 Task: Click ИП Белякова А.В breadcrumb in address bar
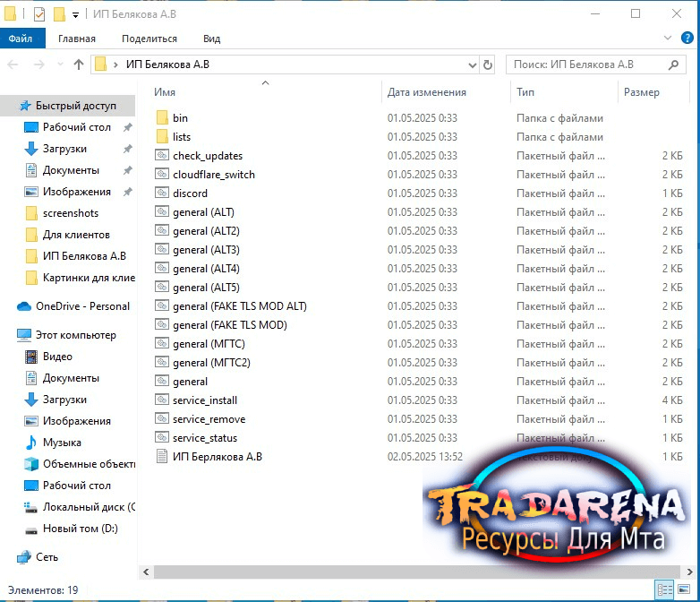click(x=167, y=64)
